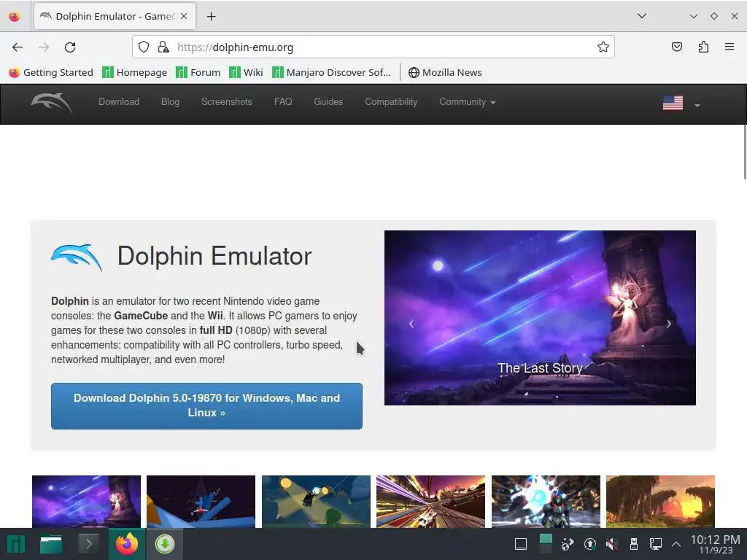Bookmark this page with the star icon
Viewport: 747px width, 560px height.
(x=603, y=47)
